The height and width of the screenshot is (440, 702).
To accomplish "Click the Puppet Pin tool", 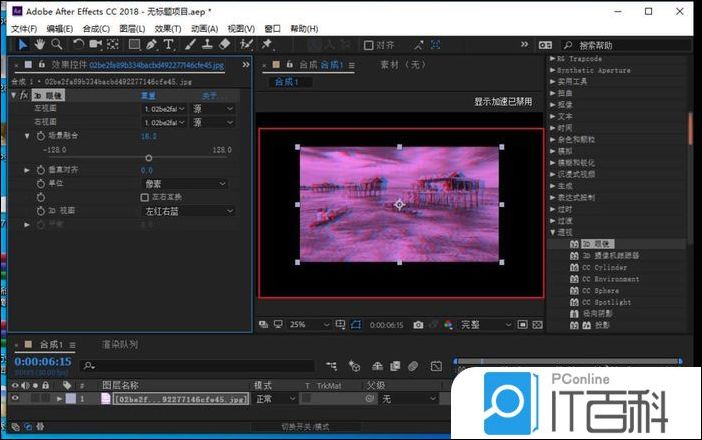I will (268, 44).
